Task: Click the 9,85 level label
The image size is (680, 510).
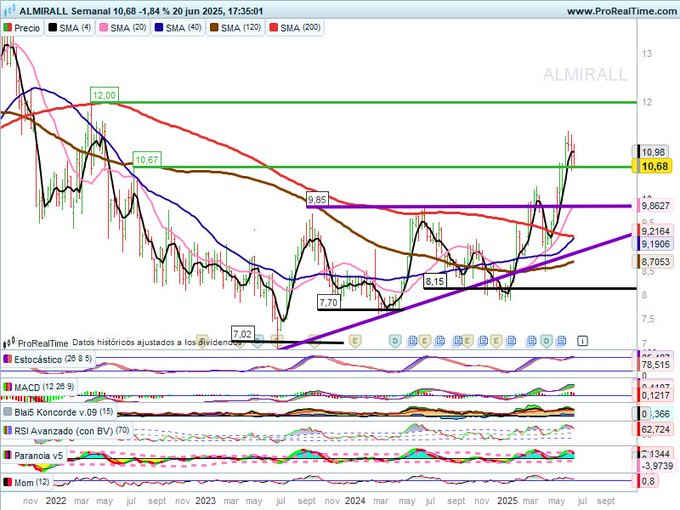Action: [x=317, y=199]
